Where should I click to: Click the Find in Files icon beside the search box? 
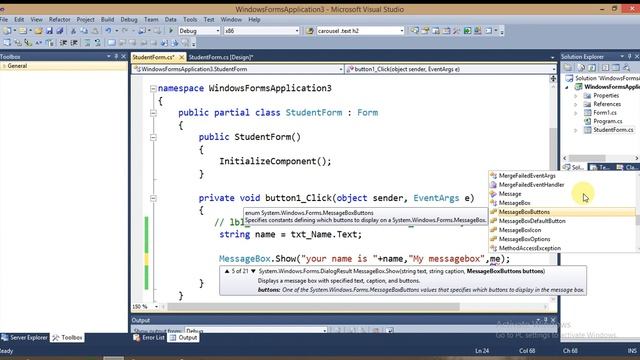309,31
